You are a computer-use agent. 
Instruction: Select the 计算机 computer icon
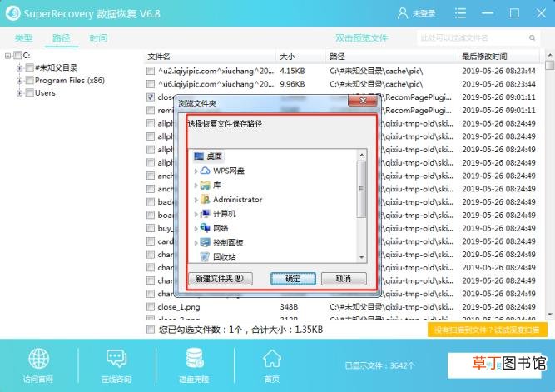(x=205, y=214)
